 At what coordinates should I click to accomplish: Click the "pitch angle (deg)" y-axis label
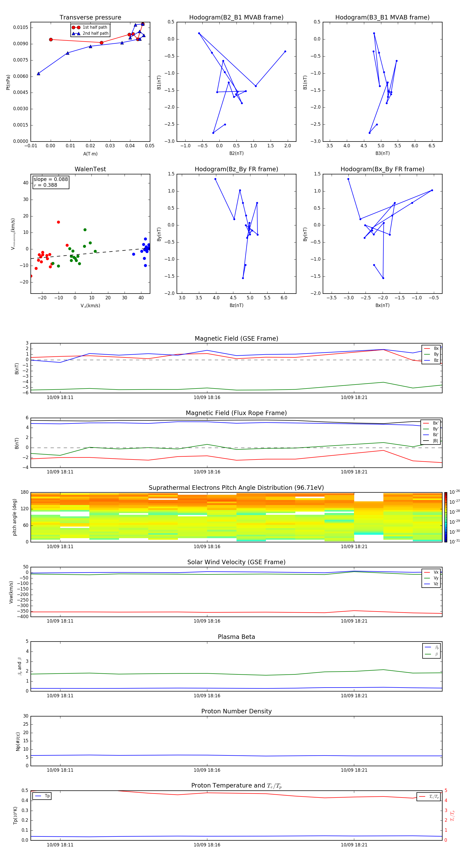pos(14,517)
